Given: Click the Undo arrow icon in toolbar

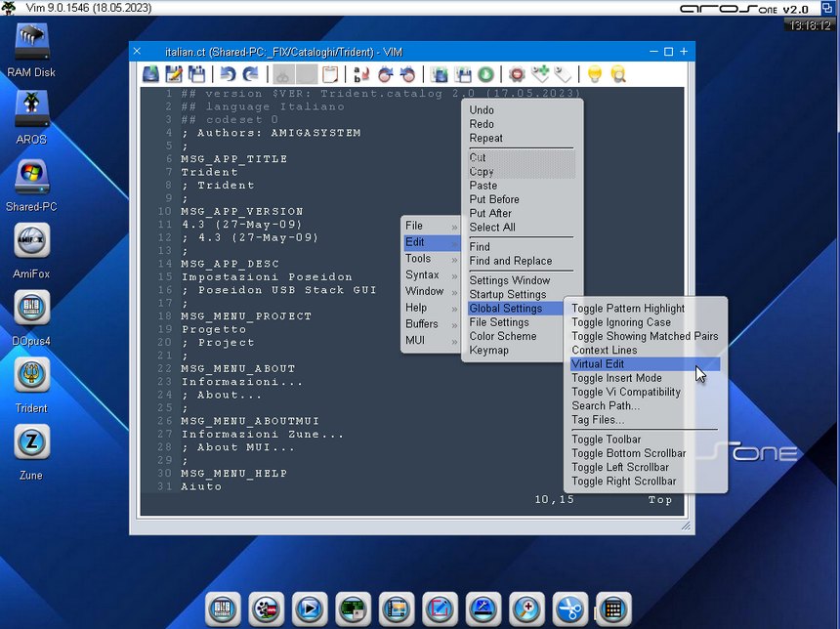Looking at the screenshot, I should coord(228,74).
